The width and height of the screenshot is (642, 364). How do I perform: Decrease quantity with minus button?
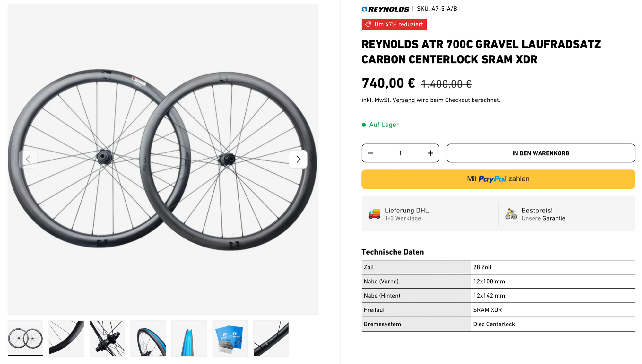pos(371,153)
